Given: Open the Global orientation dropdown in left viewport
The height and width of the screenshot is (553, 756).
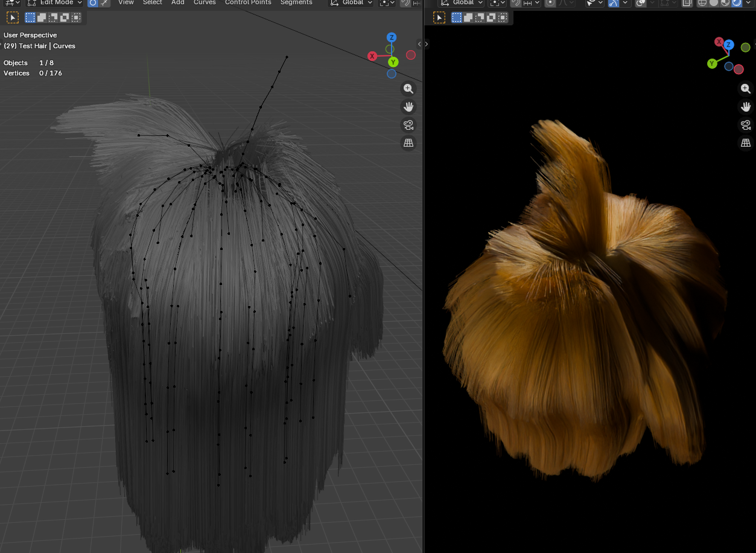Looking at the screenshot, I should click(353, 3).
